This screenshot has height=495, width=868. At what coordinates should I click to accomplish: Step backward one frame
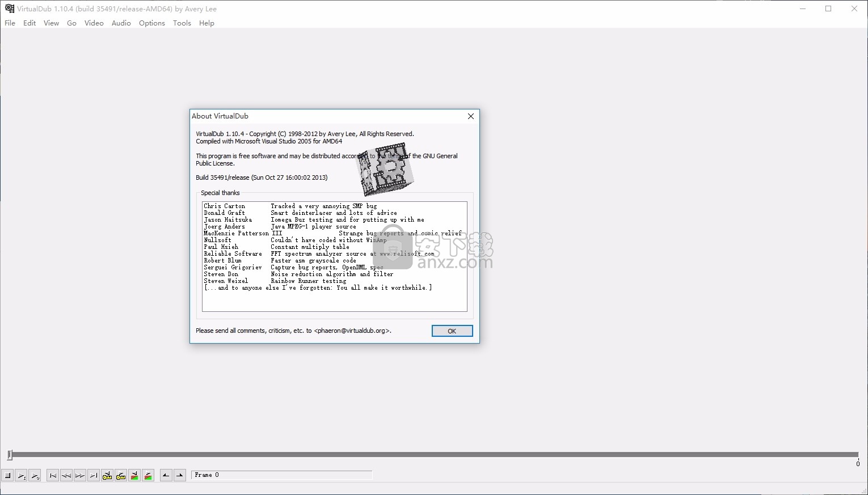point(66,476)
